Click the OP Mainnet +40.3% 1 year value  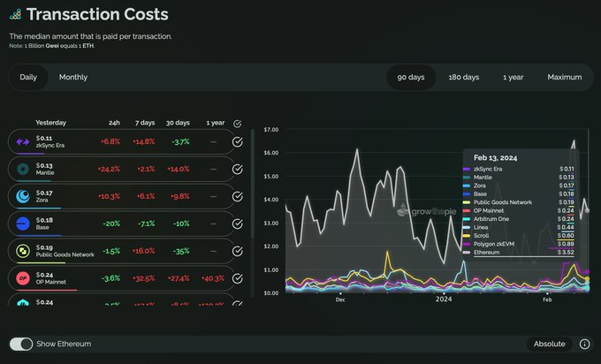click(x=213, y=278)
